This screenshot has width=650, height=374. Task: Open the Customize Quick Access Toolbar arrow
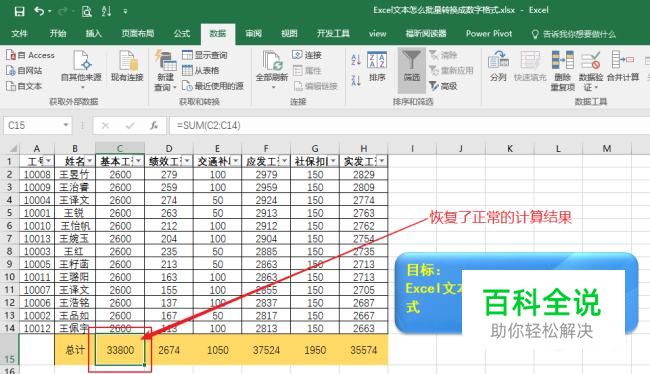pyautogui.click(x=125, y=12)
